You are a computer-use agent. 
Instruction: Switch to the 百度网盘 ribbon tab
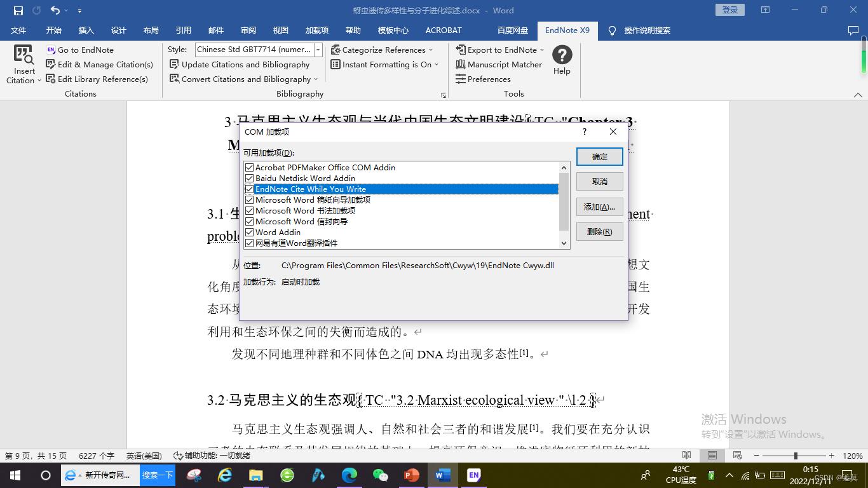(x=513, y=30)
